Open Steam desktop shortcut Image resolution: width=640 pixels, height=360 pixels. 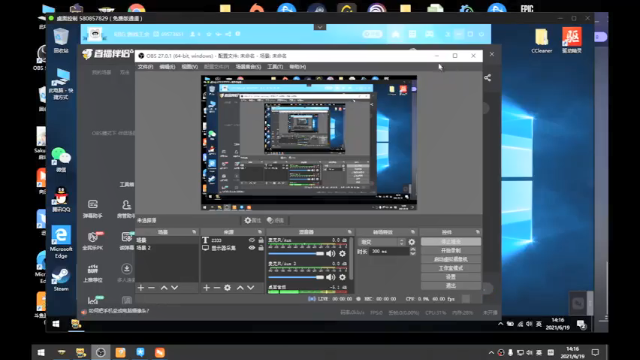click(x=61, y=279)
